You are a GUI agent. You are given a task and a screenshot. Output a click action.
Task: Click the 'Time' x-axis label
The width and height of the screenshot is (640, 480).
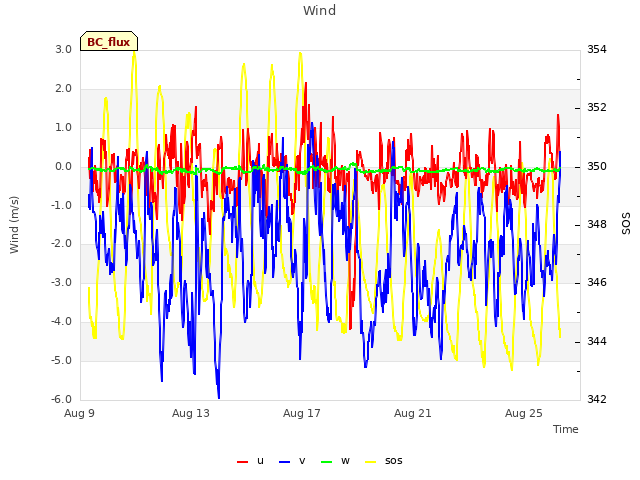click(566, 429)
